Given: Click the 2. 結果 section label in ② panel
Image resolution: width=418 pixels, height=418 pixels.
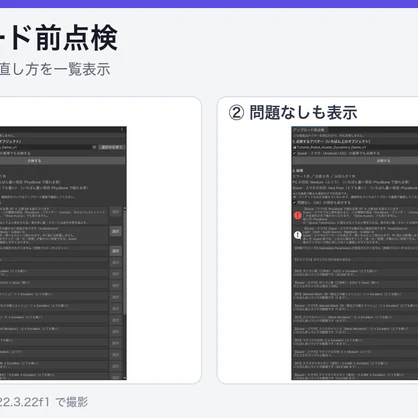Looking at the screenshot, I should (x=298, y=170).
